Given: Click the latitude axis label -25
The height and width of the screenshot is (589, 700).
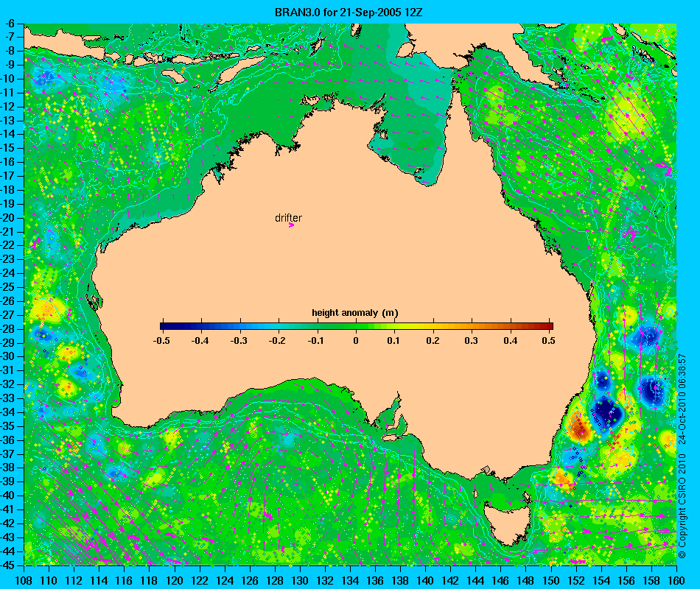Looking at the screenshot, I should 8,287.
